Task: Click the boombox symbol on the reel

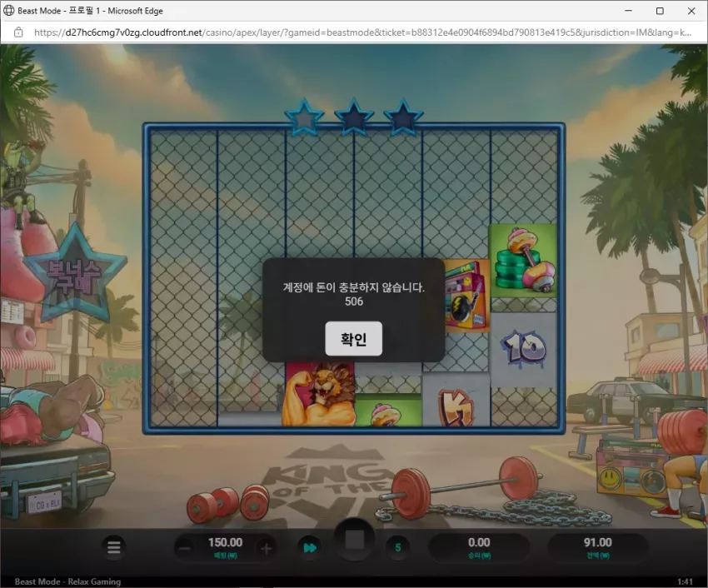Action: click(467, 296)
